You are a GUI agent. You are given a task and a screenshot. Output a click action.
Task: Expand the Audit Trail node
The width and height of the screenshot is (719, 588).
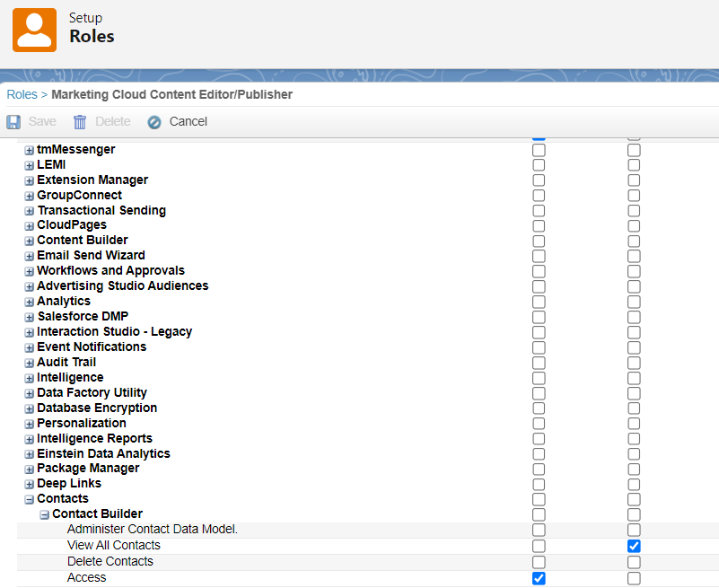(30, 363)
